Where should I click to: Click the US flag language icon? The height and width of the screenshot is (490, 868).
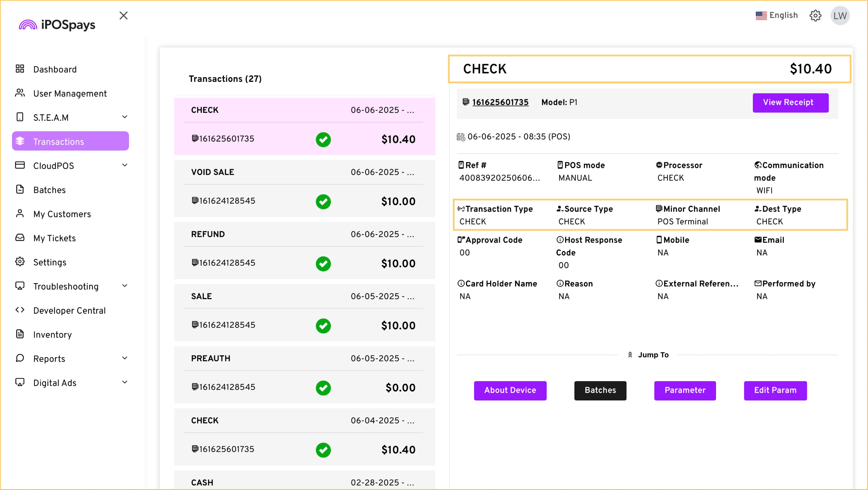[x=761, y=16]
